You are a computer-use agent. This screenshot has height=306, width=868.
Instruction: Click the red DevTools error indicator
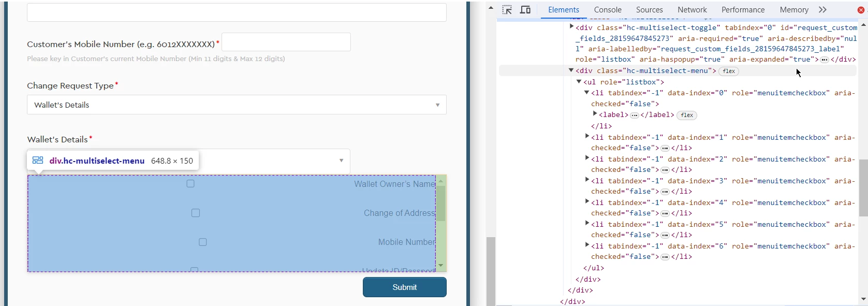pyautogui.click(x=861, y=10)
